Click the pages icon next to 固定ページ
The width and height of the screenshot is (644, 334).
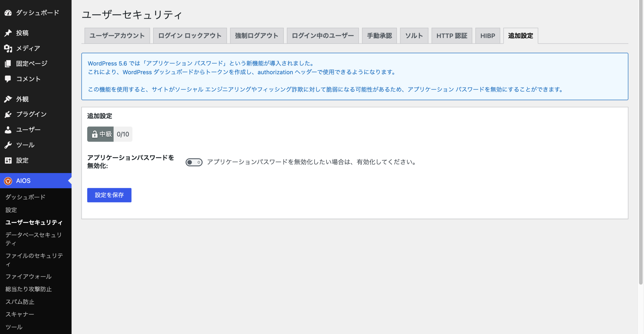pos(8,64)
